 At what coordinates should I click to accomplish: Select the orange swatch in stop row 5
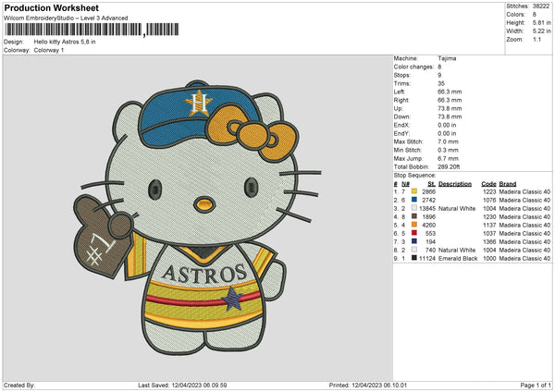414,225
